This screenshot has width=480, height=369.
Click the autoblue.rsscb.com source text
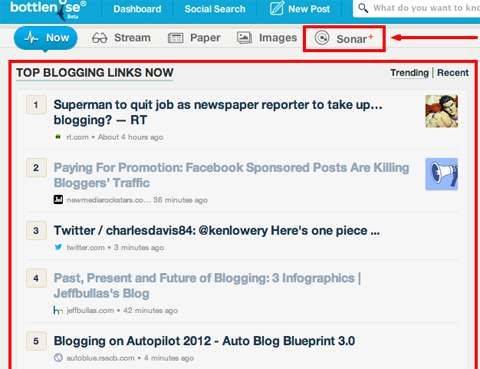[100, 358]
